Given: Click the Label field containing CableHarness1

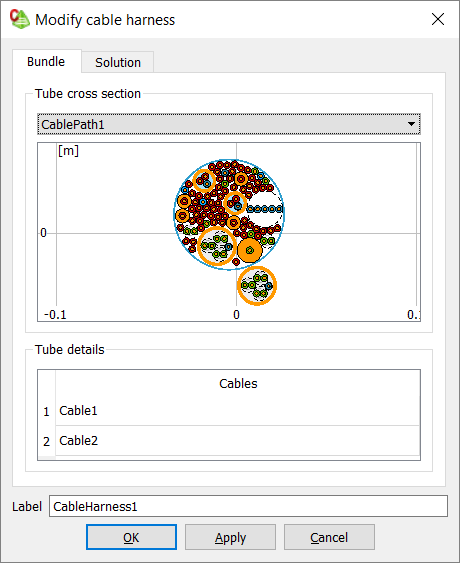Looking at the screenshot, I should 248,506.
